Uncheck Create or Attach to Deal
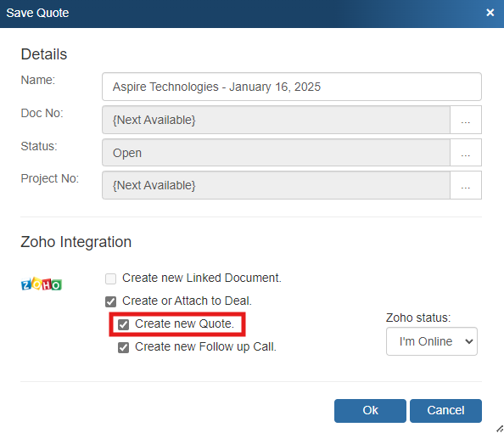Screen dimensions: 504x433 [x=110, y=301]
